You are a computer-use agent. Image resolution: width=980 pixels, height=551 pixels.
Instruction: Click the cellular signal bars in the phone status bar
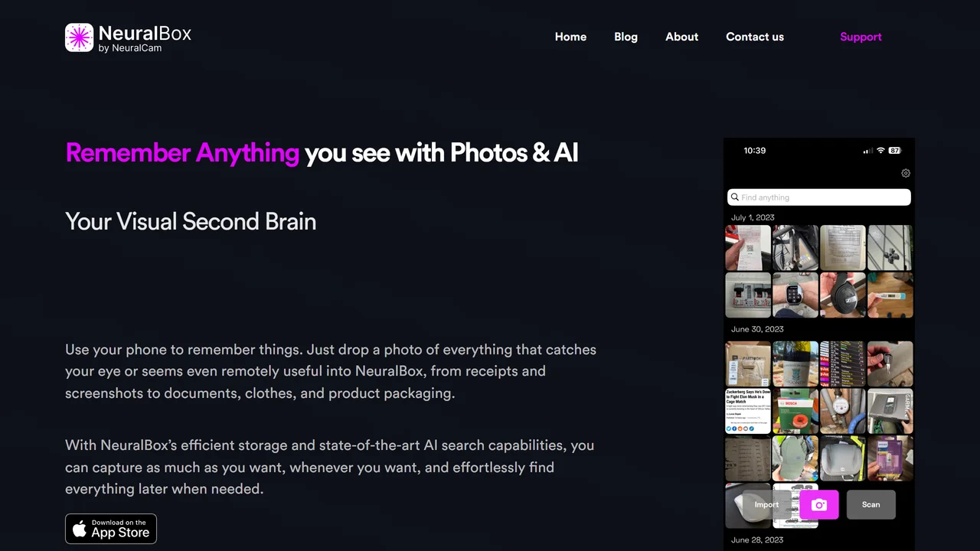tap(867, 151)
